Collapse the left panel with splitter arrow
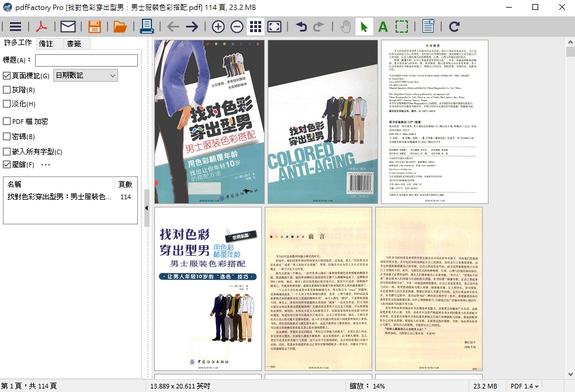 click(147, 208)
